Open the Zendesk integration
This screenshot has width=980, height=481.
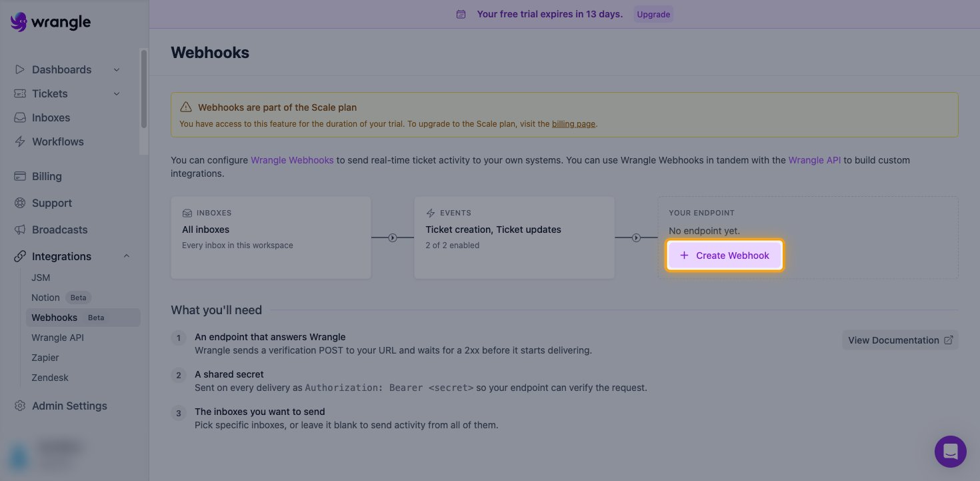point(50,378)
